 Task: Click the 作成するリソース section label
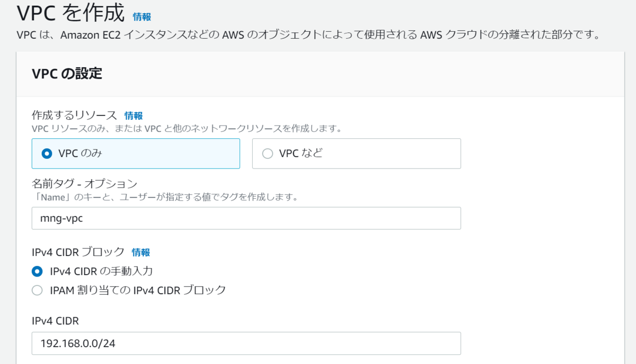click(74, 116)
